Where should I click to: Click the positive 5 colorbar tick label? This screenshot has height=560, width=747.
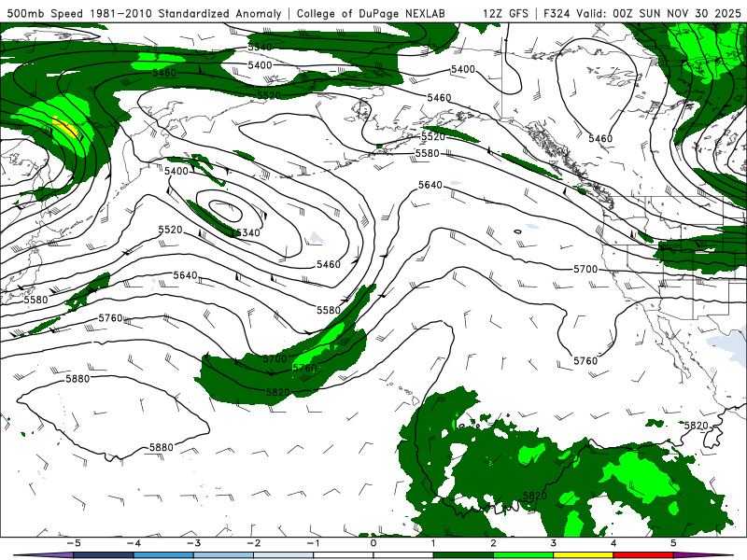(x=673, y=543)
